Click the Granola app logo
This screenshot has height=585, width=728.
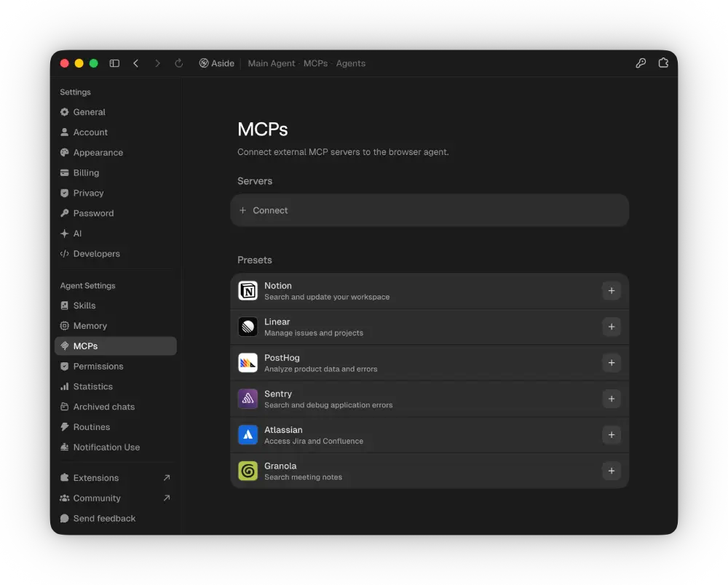(248, 471)
